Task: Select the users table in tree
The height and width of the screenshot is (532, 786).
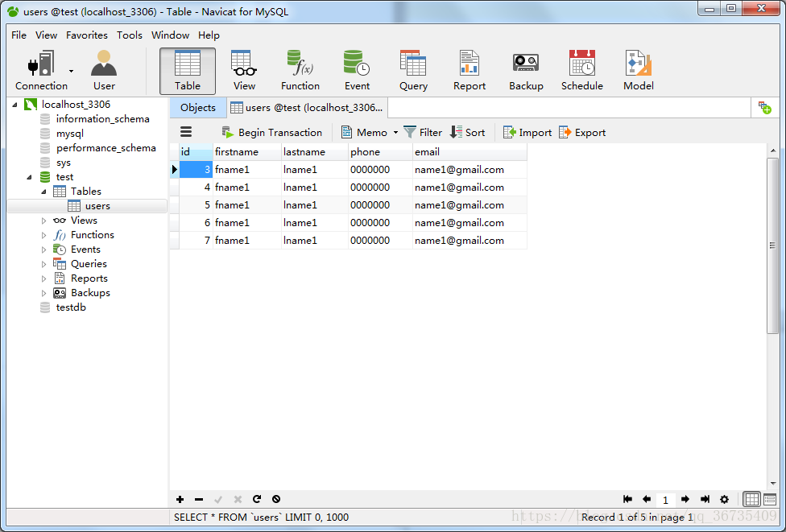Action: [88, 206]
